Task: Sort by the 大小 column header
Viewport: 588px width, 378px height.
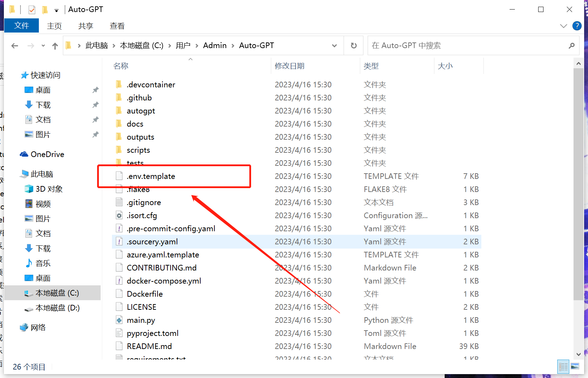Action: (445, 66)
